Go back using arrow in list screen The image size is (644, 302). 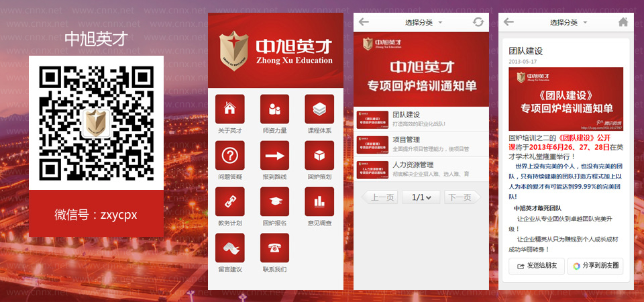[364, 22]
